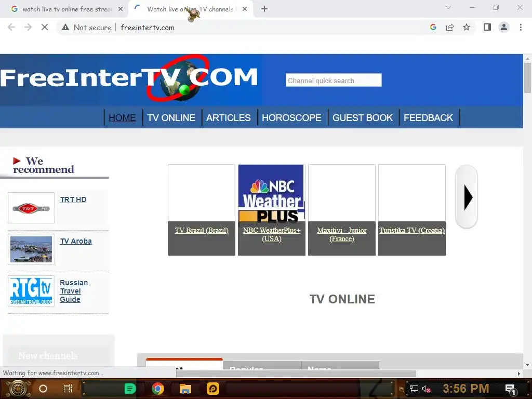Open Task View on the taskbar
The height and width of the screenshot is (399, 532).
click(x=68, y=389)
